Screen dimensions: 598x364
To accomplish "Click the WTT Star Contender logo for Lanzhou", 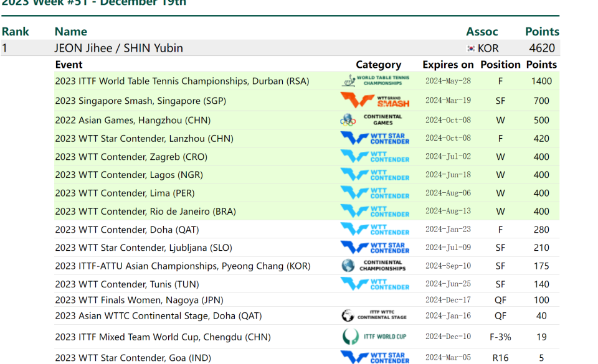I will pos(375,138).
